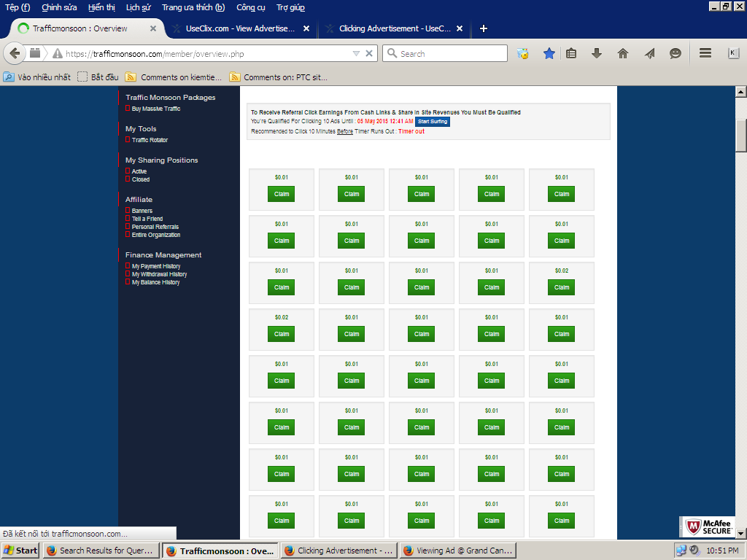Viewport: 747px width, 560px height.
Task: Go back using the browser Back arrow
Action: 15,53
